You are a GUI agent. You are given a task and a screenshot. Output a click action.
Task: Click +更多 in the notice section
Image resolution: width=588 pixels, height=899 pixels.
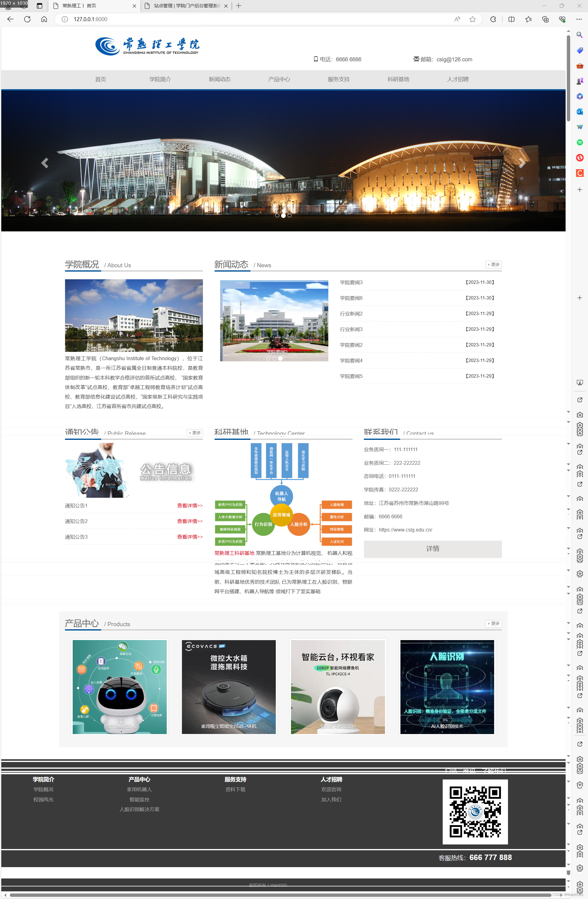point(195,432)
